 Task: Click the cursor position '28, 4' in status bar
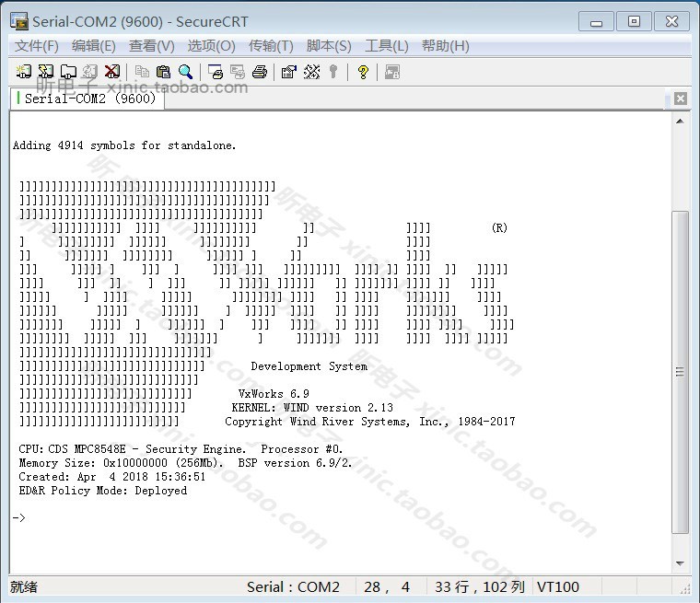(x=387, y=586)
